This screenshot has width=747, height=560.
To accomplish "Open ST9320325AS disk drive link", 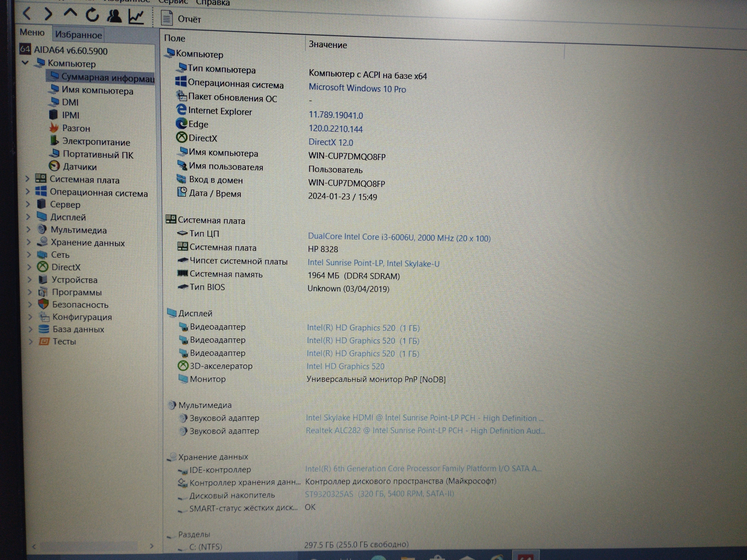I will pyautogui.click(x=379, y=494).
